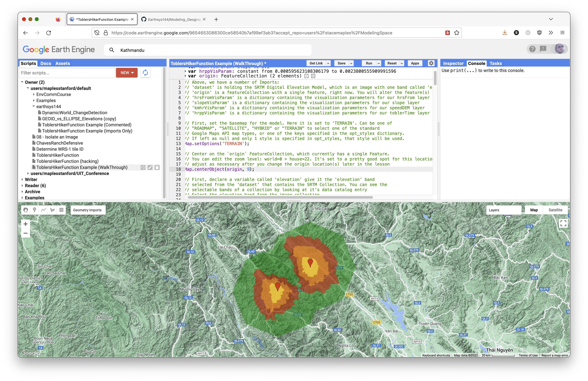Click the Filter scripts input field

click(67, 73)
